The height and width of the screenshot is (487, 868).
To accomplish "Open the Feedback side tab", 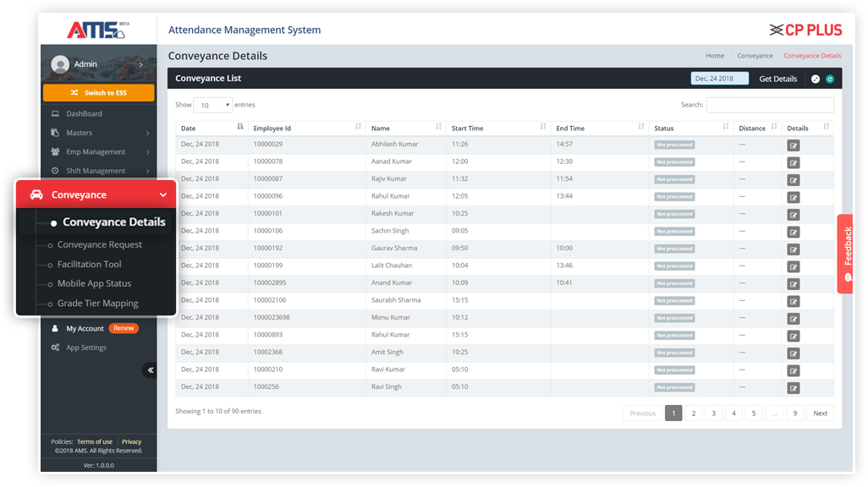I will [845, 254].
